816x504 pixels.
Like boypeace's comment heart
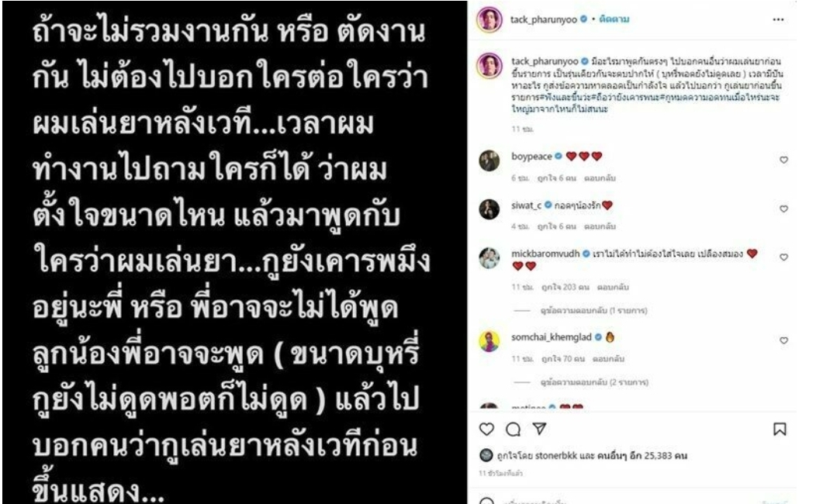[783, 160]
